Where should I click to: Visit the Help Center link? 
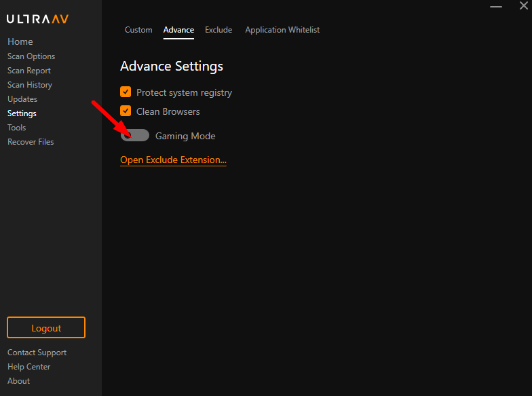click(29, 367)
